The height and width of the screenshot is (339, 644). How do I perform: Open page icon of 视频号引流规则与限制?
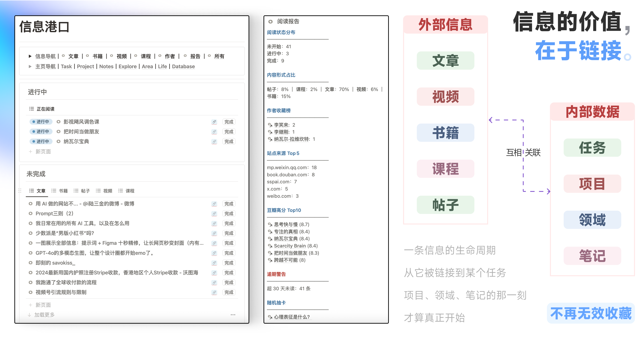pyautogui.click(x=30, y=292)
